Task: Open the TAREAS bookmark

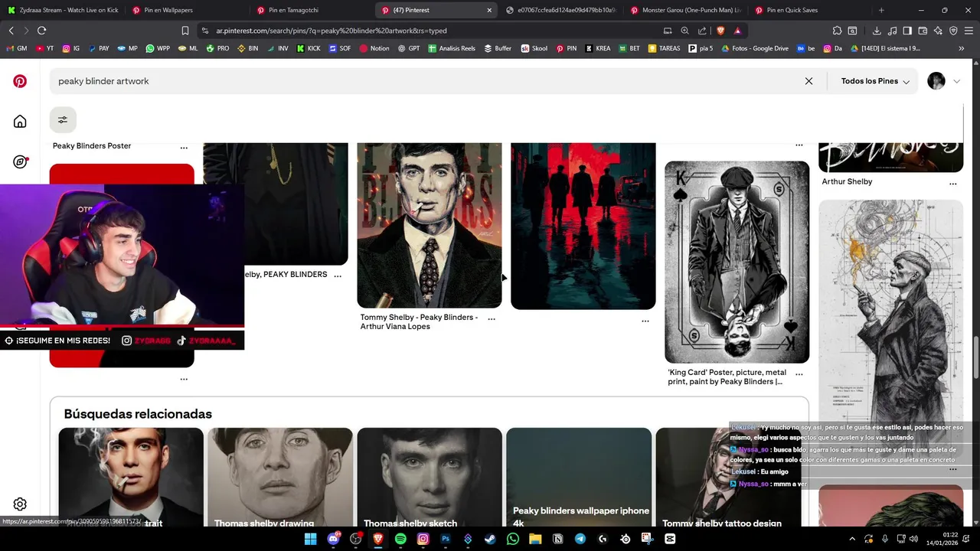Action: pyautogui.click(x=664, y=48)
